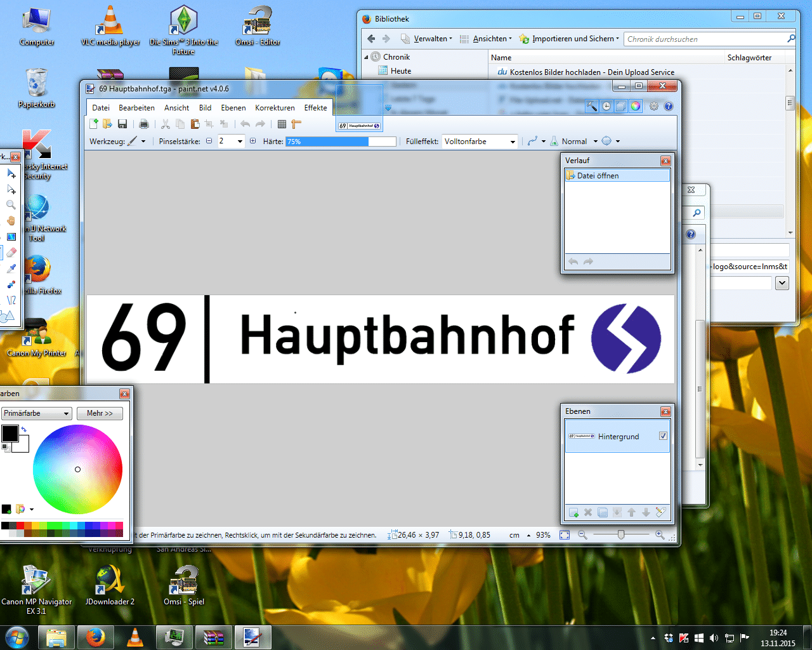Viewport: 812px width, 650px height.
Task: Open layer properties icon in Ebenen panel
Action: point(660,512)
